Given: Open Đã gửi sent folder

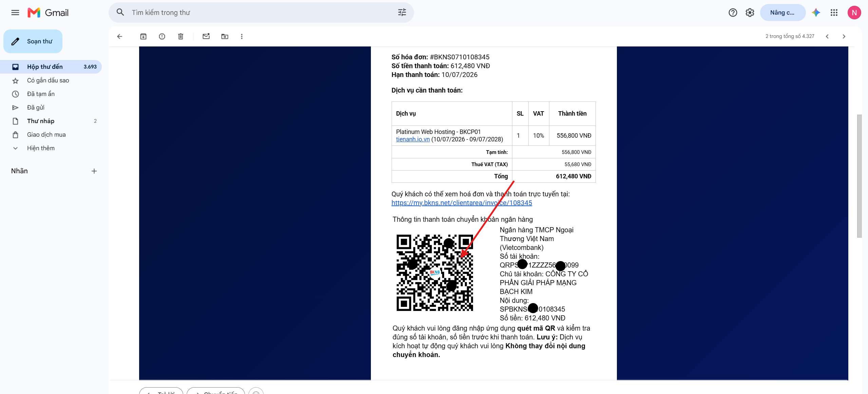Looking at the screenshot, I should click(51, 107).
